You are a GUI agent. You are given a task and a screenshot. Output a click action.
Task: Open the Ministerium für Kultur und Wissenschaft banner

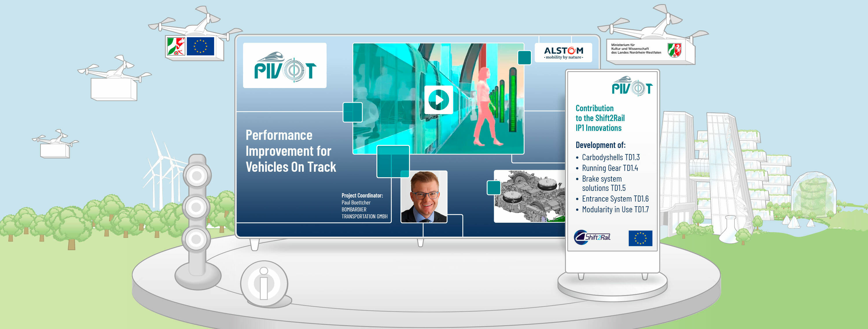[646, 50]
